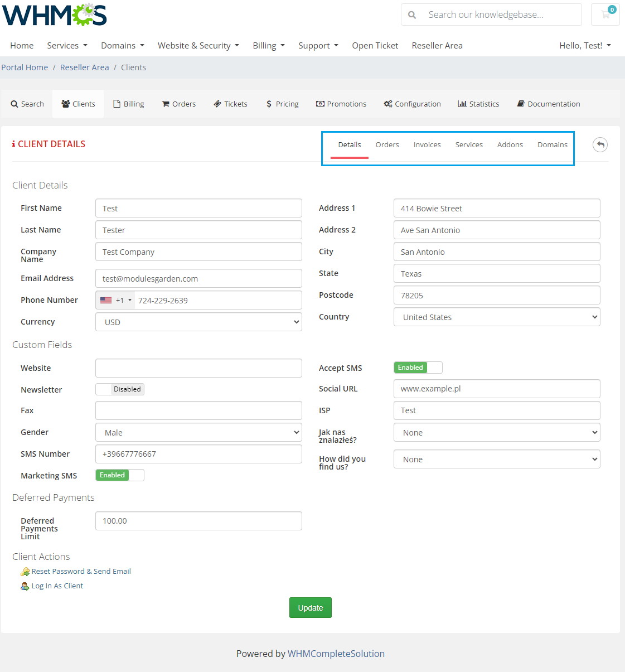Click Open Ticket in the navigation

375,46
